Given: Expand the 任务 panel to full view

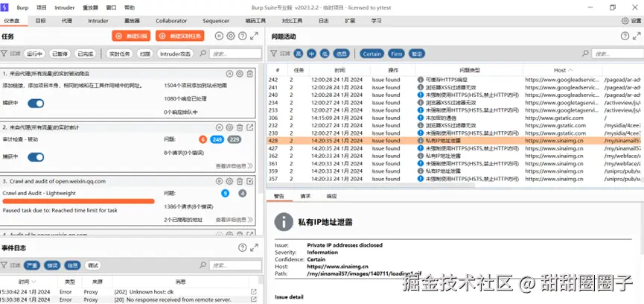Looking at the screenshot, I should coord(254,37).
